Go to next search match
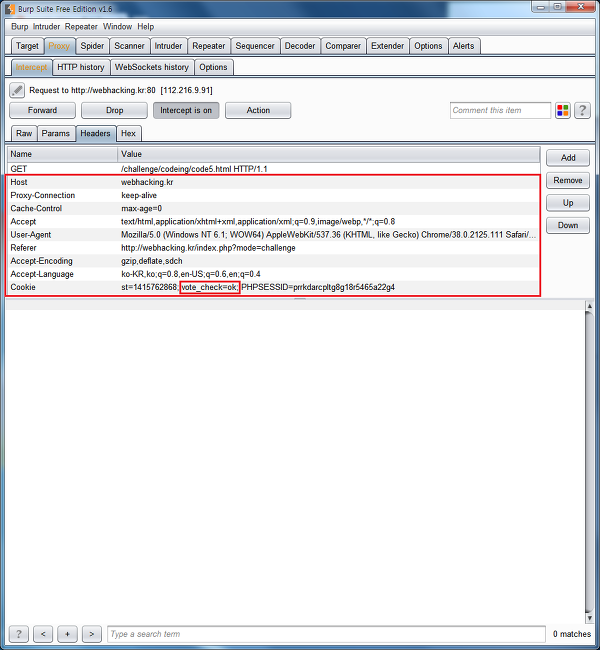This screenshot has width=600, height=650. click(92, 633)
